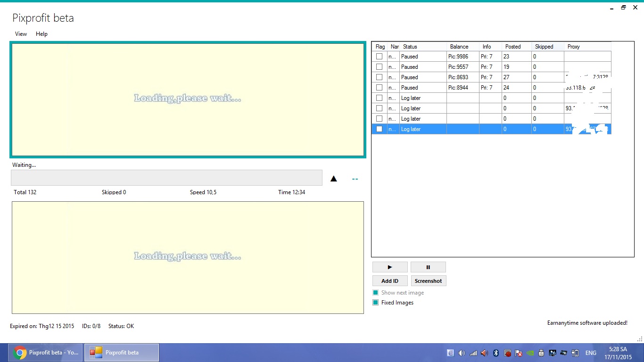This screenshot has width=644, height=362.
Task: Toggle the Show next image checkbox
Action: coord(376,293)
